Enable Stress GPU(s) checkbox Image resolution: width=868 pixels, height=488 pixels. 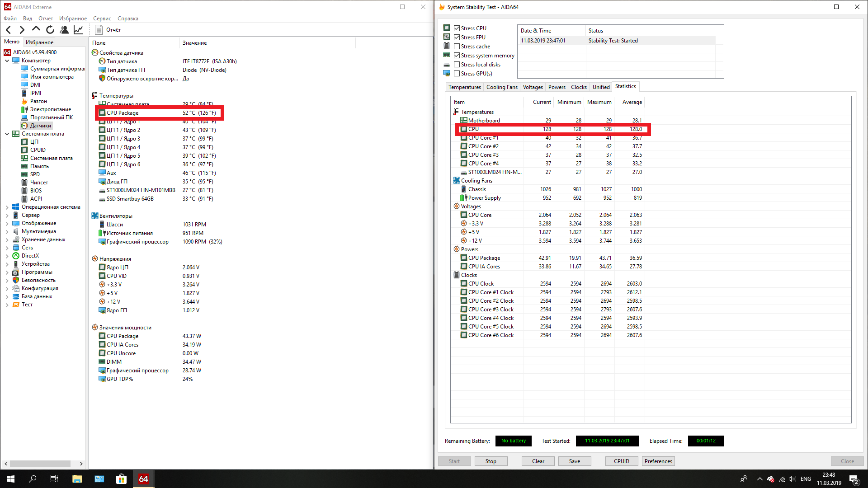pyautogui.click(x=457, y=74)
